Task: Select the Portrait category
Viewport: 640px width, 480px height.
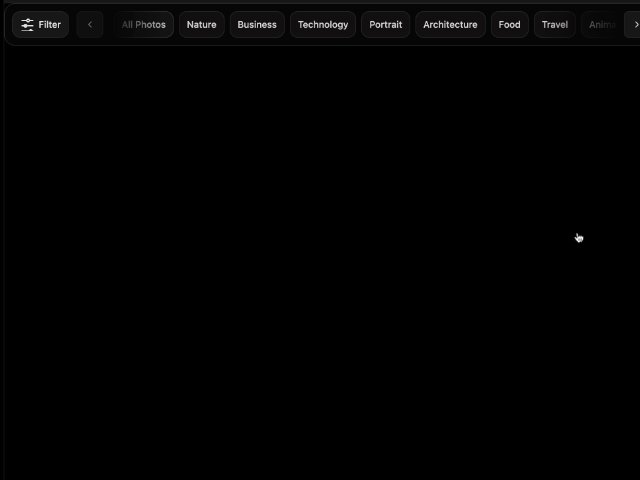Action: (x=385, y=25)
